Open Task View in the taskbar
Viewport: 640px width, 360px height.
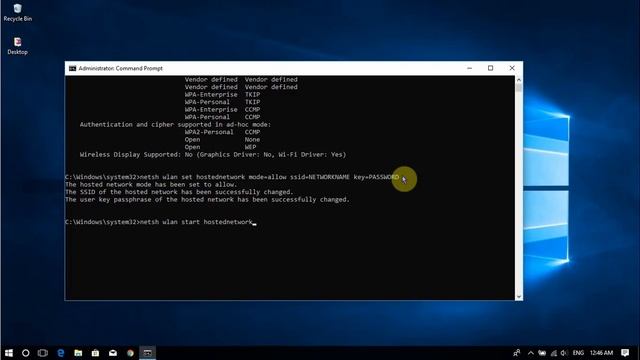42,353
